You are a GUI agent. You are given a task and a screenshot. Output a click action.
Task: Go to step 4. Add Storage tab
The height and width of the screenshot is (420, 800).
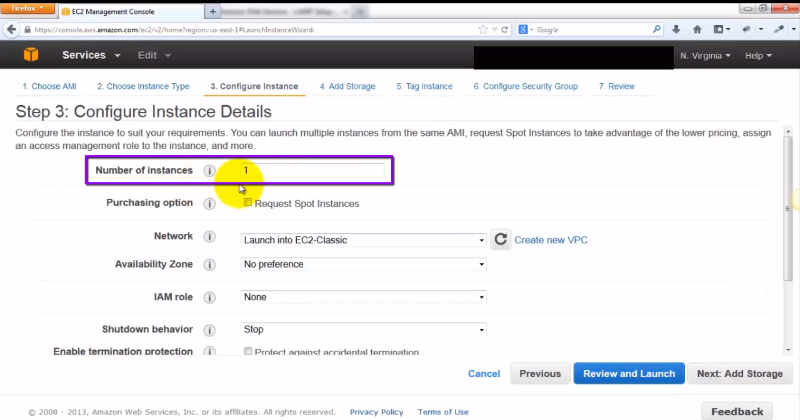pos(347,86)
